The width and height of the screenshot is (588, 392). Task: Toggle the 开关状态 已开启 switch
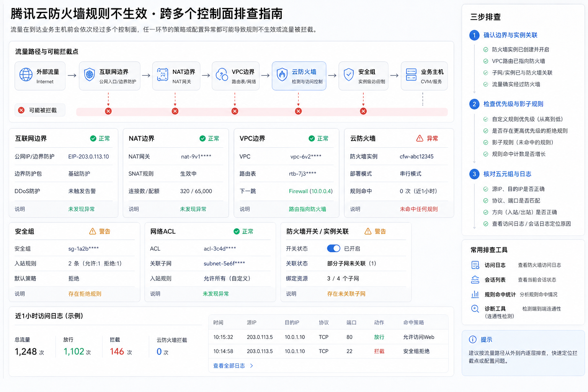pyautogui.click(x=334, y=248)
